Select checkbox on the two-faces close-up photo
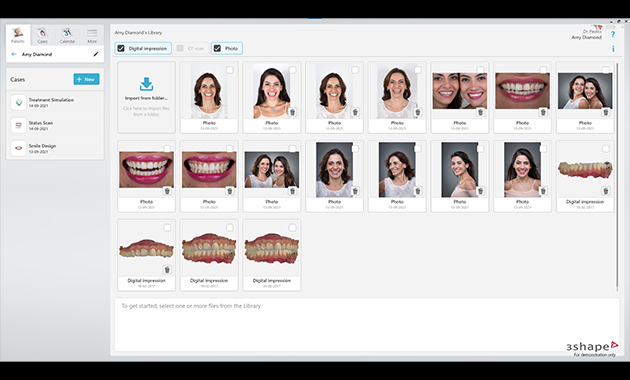630x380 pixels. click(x=481, y=70)
